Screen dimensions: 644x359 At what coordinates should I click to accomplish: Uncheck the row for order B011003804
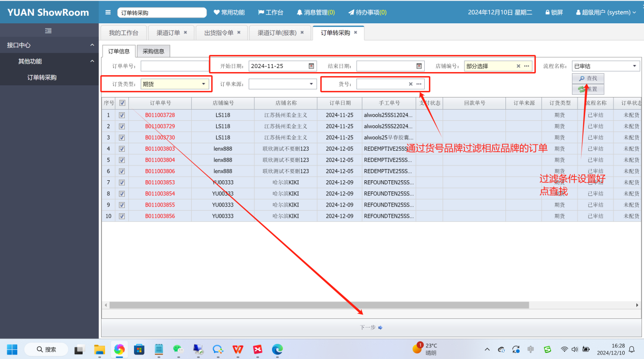(122, 160)
